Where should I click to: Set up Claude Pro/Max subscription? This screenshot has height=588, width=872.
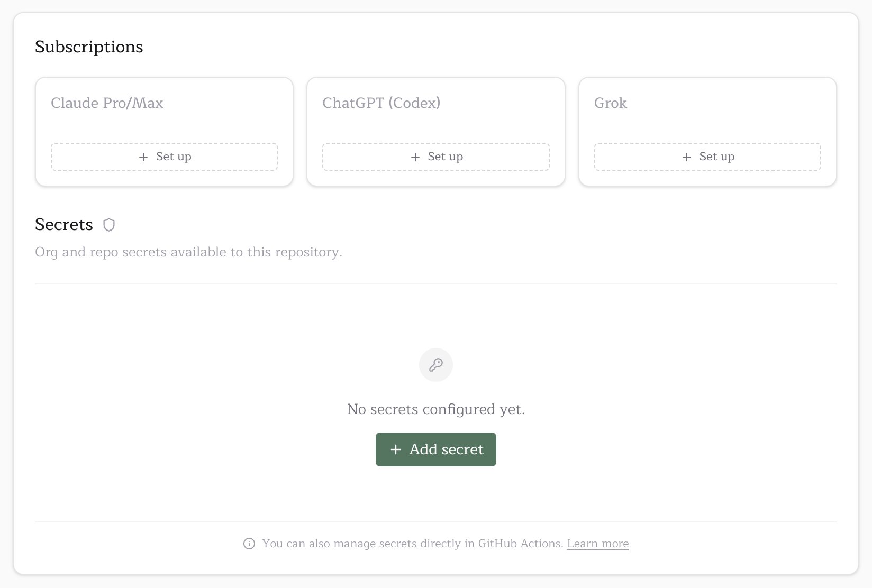point(164,157)
